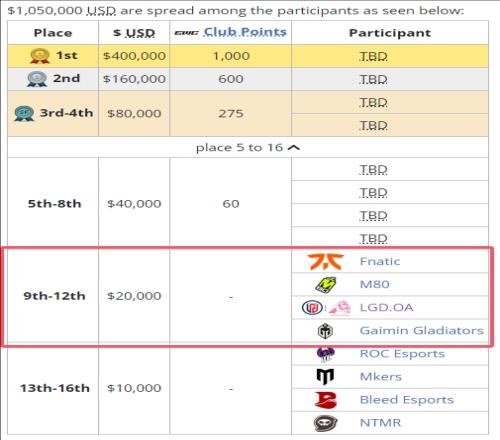Open the Club Points link
500x440 pixels.
tap(245, 32)
